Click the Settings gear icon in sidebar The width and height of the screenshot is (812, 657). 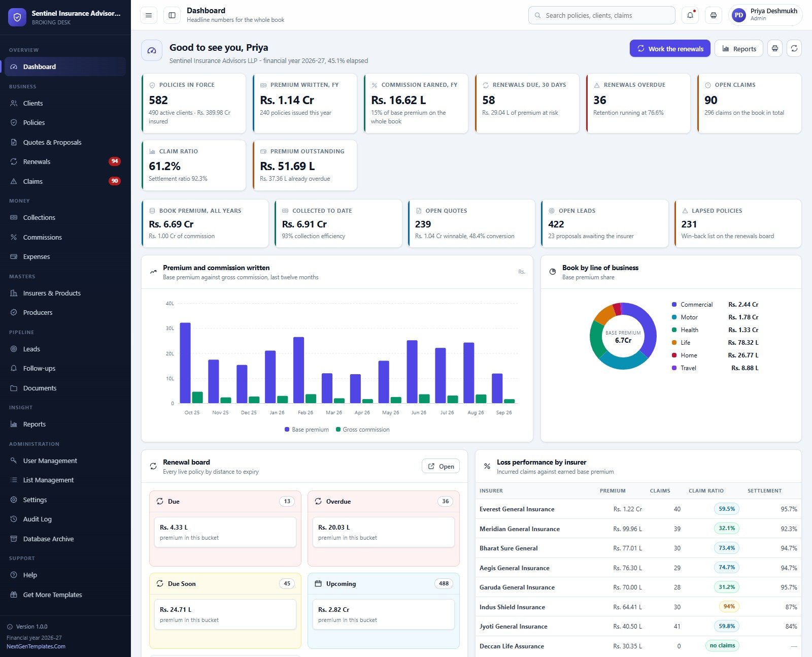pos(14,500)
